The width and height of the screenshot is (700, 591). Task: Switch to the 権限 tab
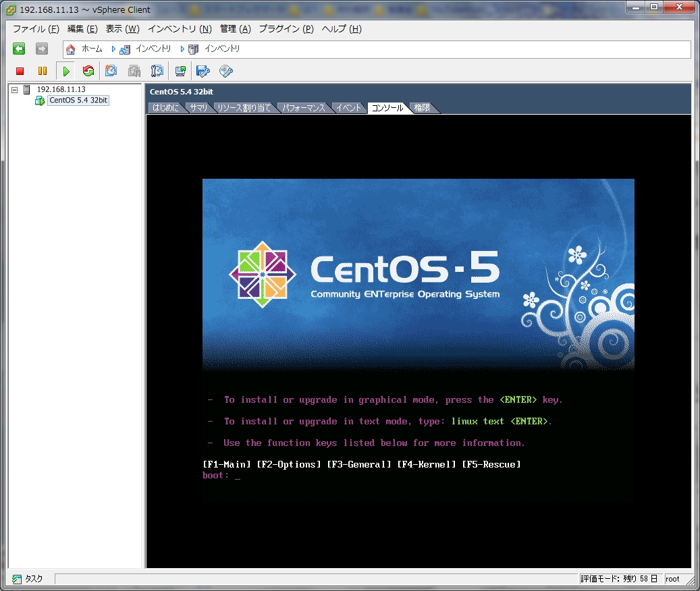pyautogui.click(x=422, y=108)
